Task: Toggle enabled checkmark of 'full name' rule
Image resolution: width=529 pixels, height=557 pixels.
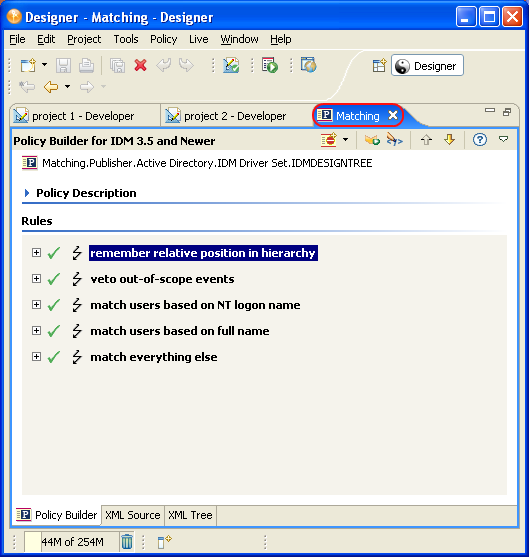Action: click(x=54, y=331)
